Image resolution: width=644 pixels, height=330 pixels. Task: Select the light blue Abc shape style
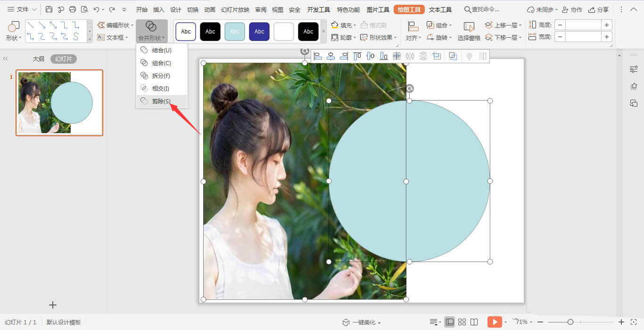click(235, 32)
